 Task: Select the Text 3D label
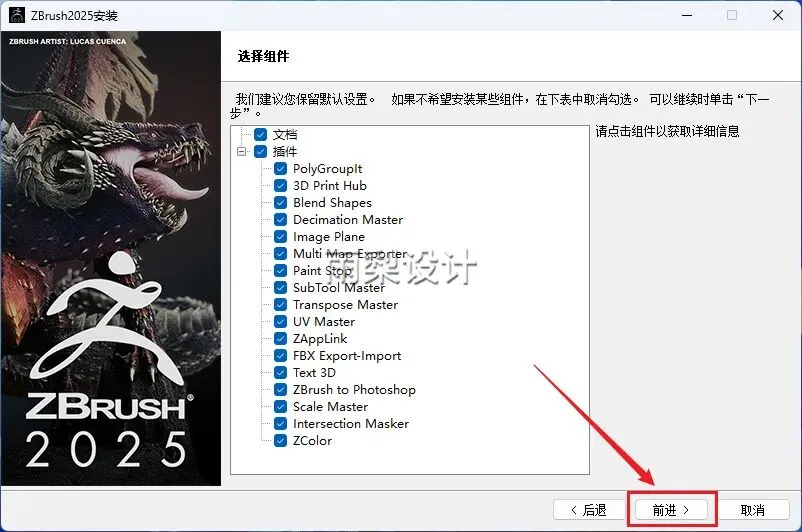coord(314,372)
